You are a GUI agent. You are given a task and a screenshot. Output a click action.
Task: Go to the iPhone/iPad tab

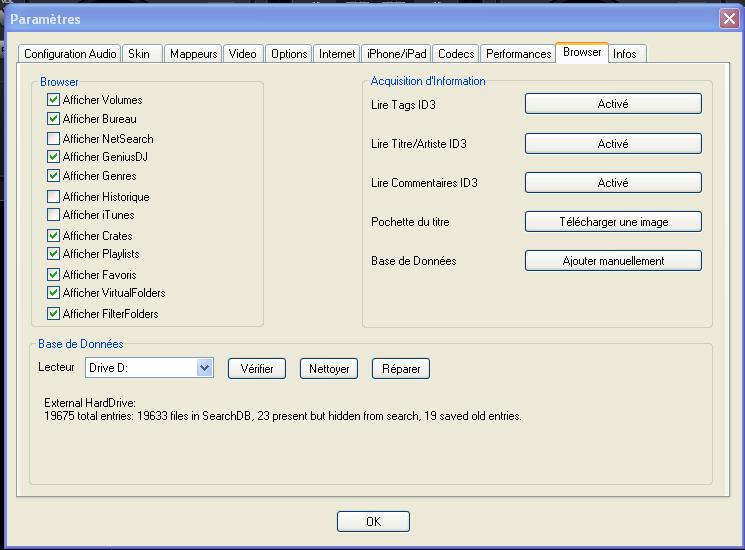click(x=396, y=54)
